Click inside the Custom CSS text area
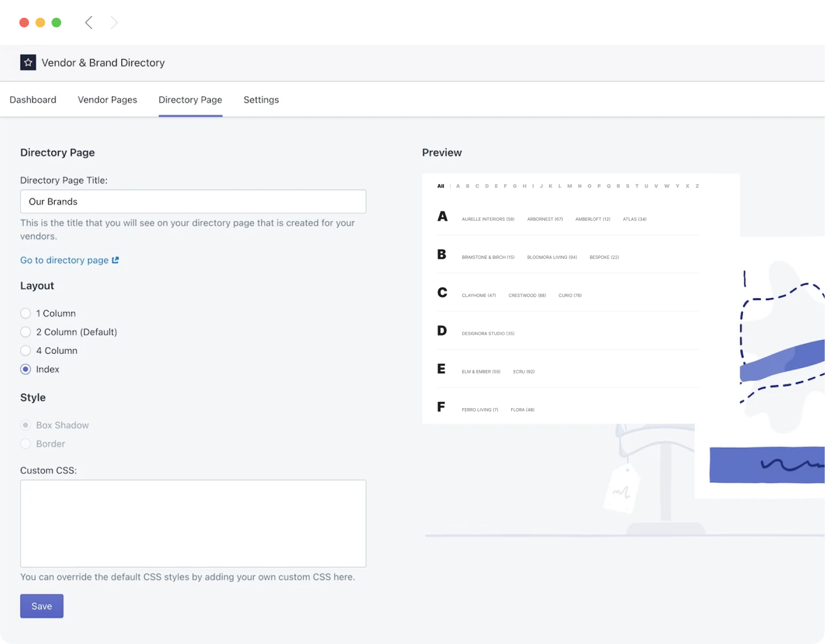The image size is (825, 644). pyautogui.click(x=193, y=523)
